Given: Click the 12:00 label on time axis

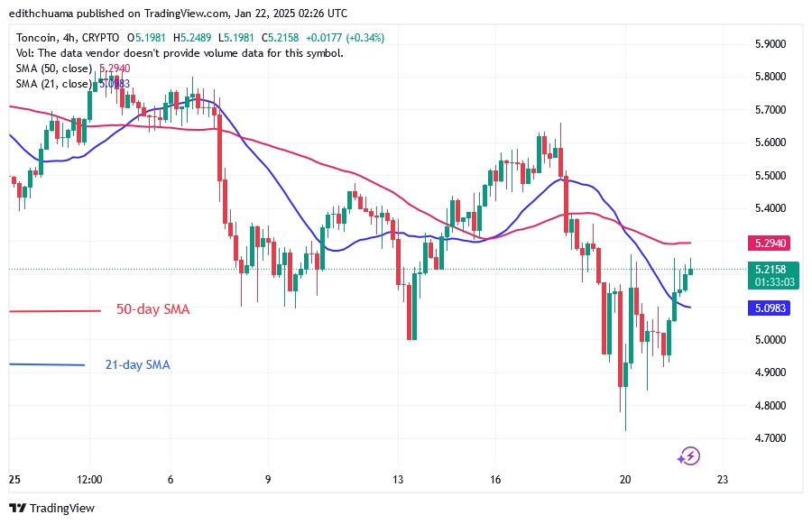Looking at the screenshot, I should coord(90,479).
